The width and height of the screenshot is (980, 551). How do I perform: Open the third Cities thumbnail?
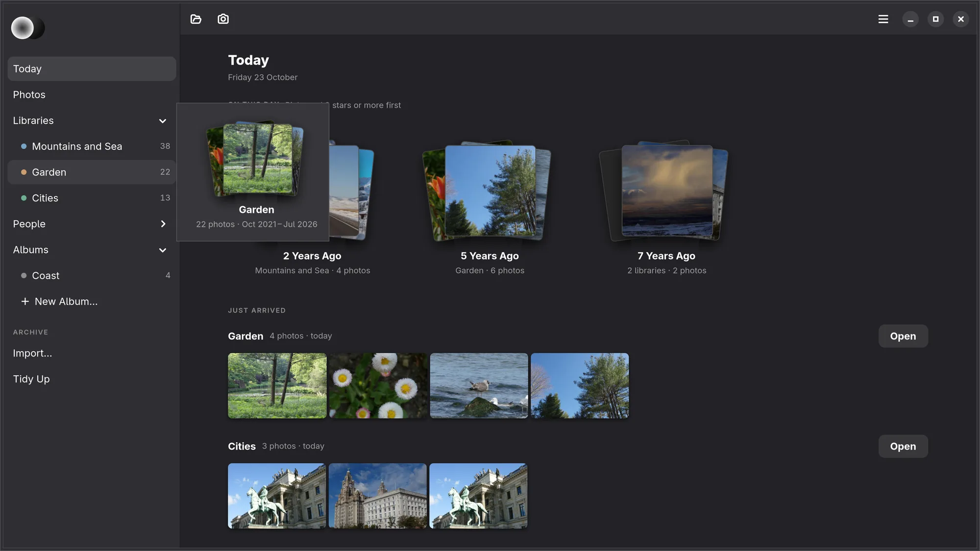click(479, 496)
